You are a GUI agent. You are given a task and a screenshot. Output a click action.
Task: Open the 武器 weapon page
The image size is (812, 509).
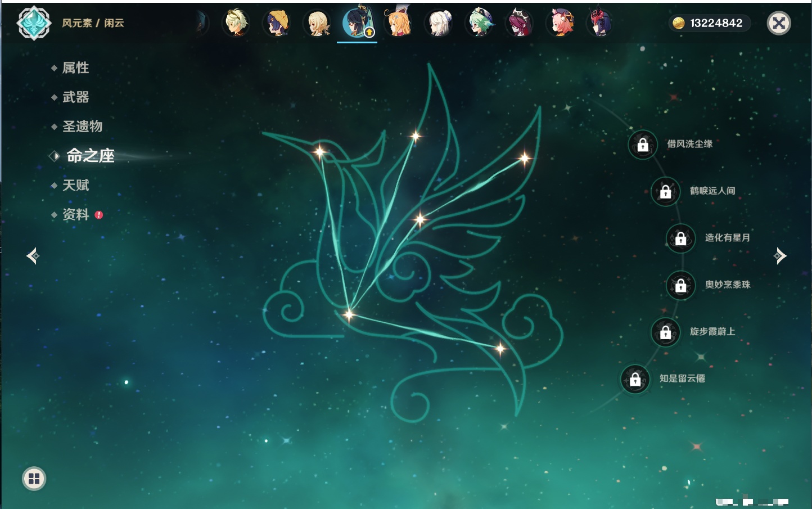pos(75,97)
